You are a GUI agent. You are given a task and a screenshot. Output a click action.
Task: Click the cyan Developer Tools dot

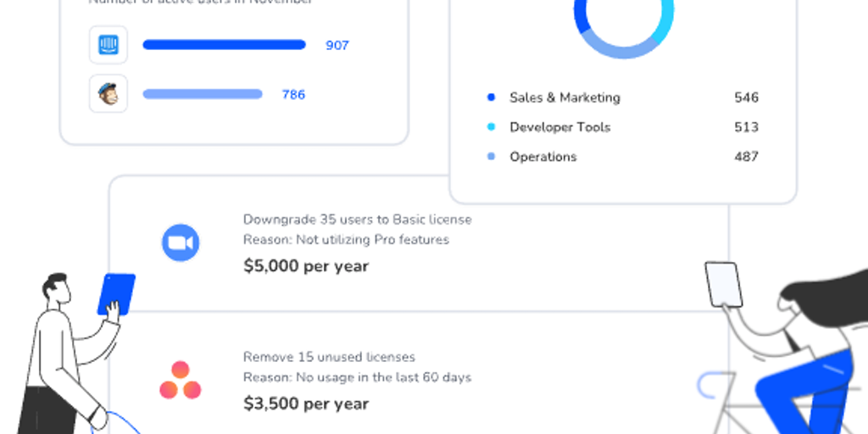click(491, 127)
